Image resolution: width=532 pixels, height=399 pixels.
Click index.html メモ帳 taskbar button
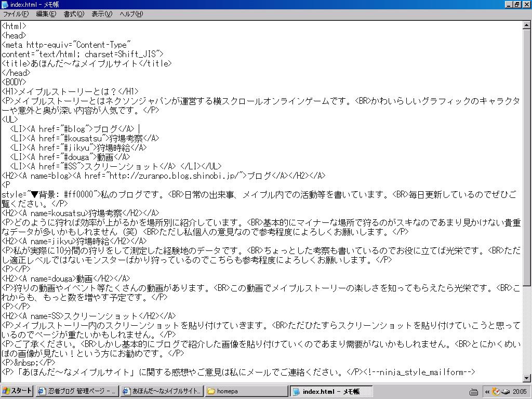coord(331,391)
